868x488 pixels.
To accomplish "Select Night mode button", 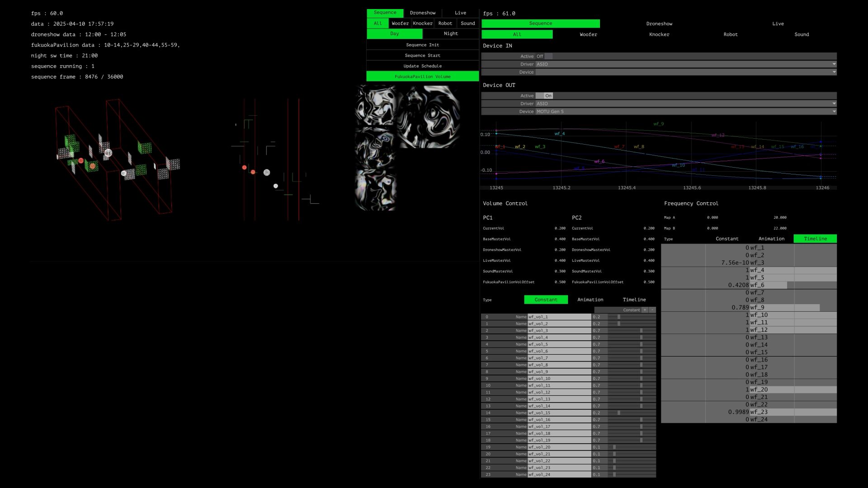I will point(450,34).
